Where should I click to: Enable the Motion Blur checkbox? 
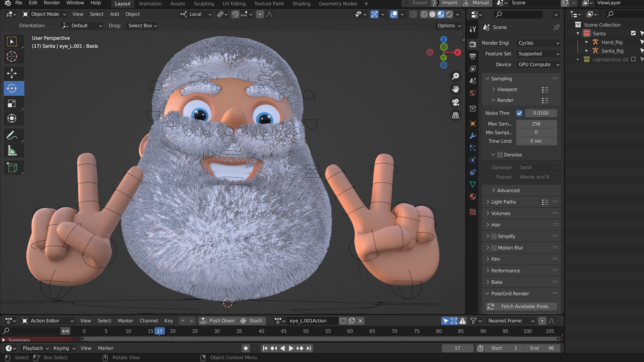click(x=494, y=248)
